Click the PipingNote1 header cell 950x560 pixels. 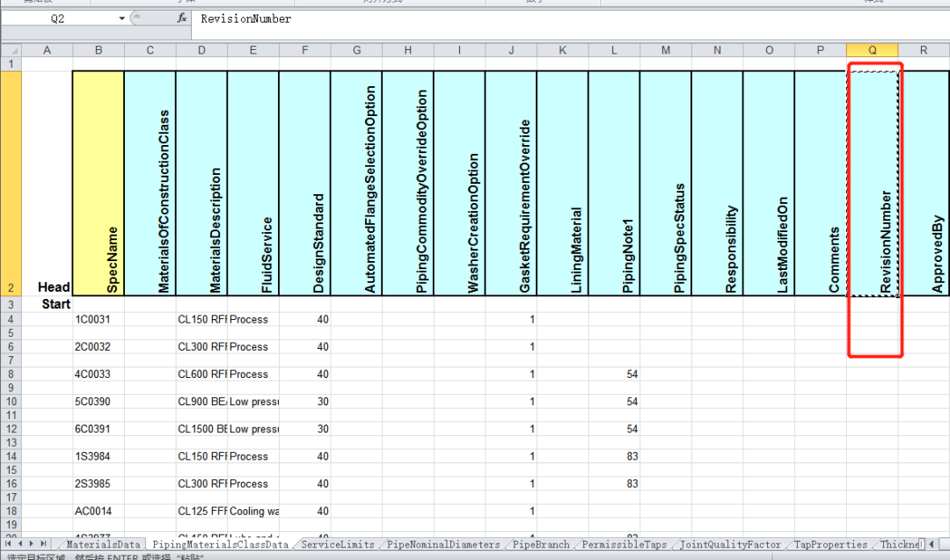coord(614,184)
